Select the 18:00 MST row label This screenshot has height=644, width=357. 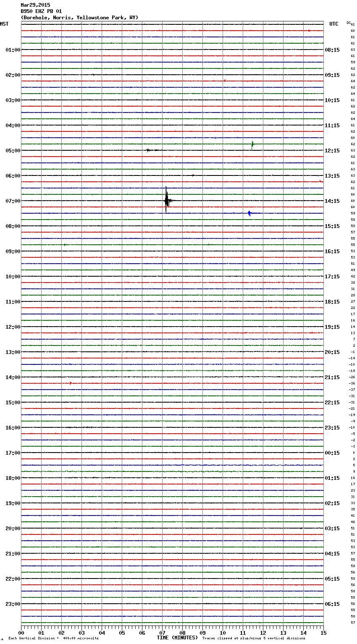point(13,478)
